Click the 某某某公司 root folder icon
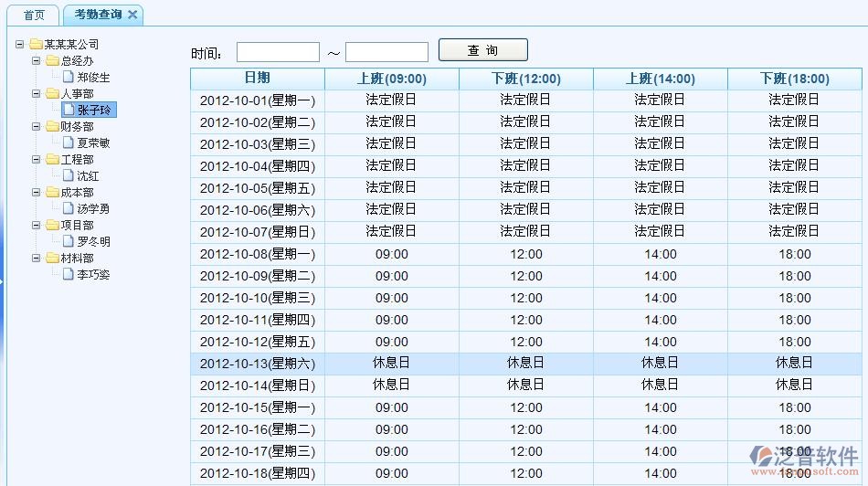Image resolution: width=868 pixels, height=486 pixels. pos(36,45)
